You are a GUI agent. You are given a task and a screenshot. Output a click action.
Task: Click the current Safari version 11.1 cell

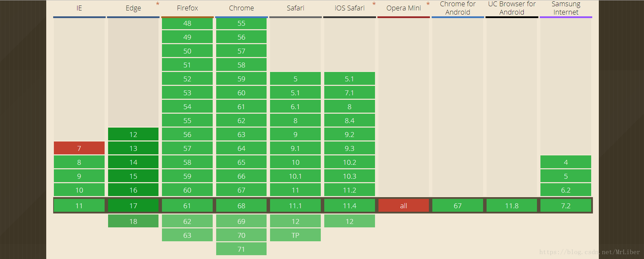295,205
